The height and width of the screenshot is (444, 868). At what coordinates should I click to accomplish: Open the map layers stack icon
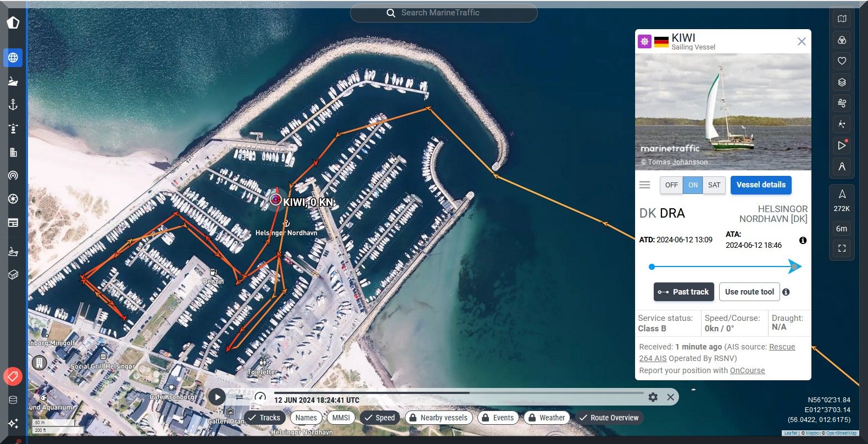click(x=842, y=82)
